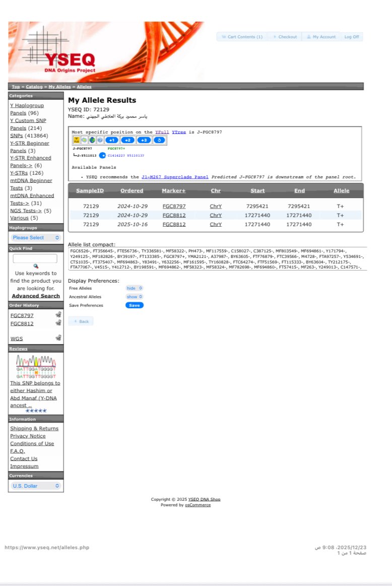
Task: Sort table by Chr column header
Action: 216,190
